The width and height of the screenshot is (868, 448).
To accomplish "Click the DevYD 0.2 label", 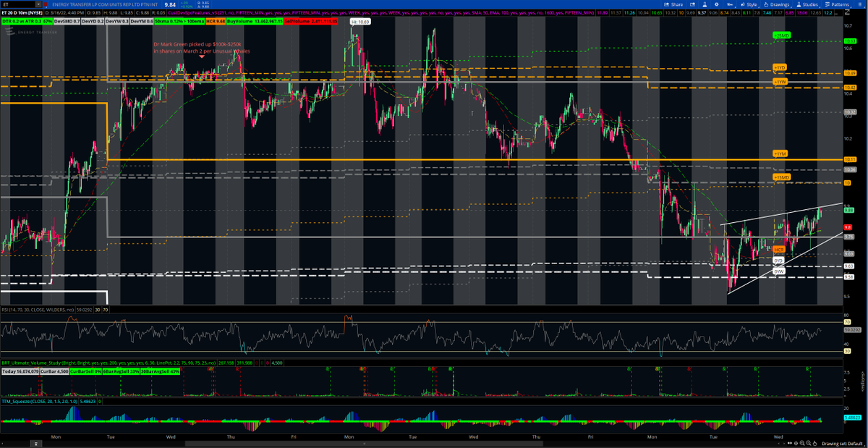I will tap(93, 21).
